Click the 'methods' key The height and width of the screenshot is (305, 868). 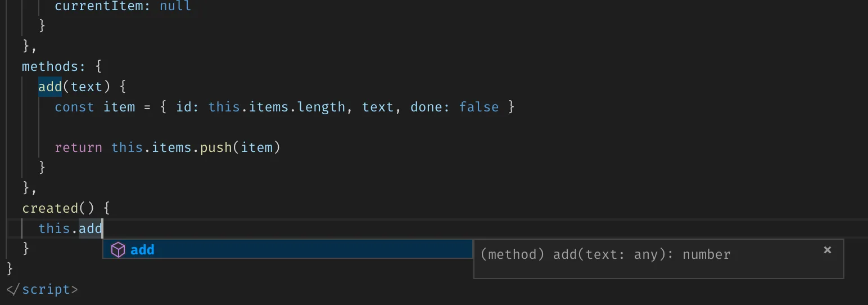point(49,66)
